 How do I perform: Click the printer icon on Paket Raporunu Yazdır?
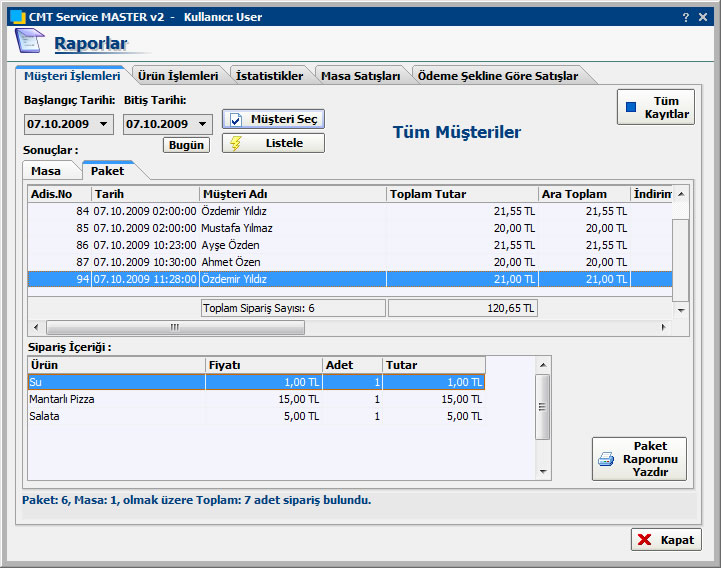[x=606, y=459]
